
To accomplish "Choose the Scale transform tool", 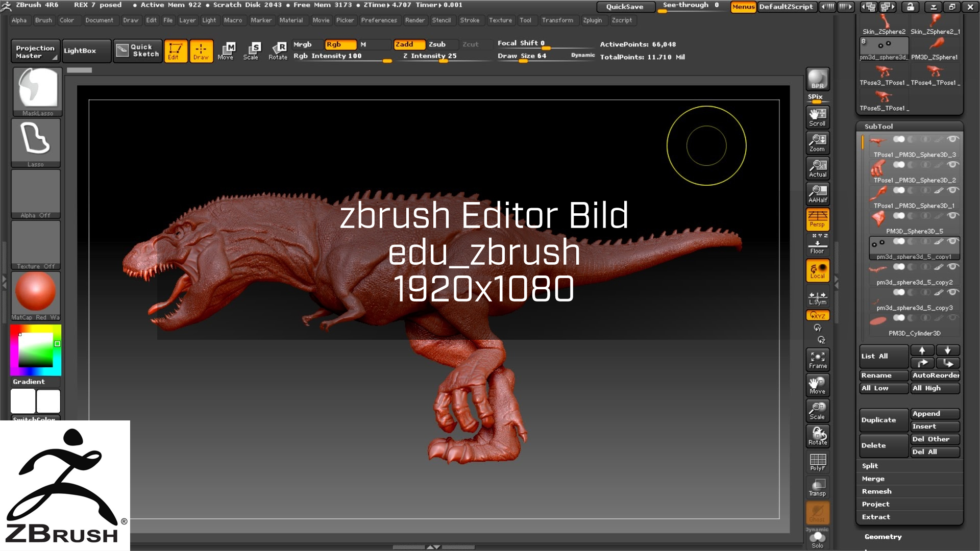I will pos(251,51).
